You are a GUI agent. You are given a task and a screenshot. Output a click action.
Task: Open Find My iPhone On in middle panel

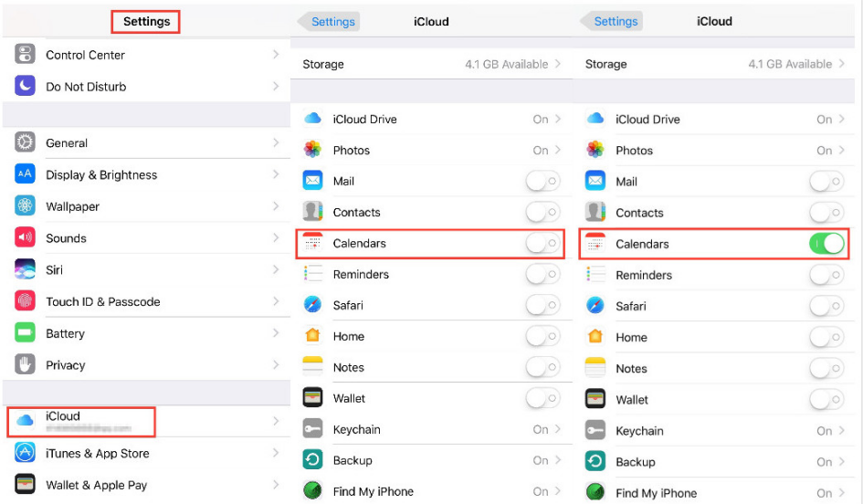pyautogui.click(x=546, y=491)
